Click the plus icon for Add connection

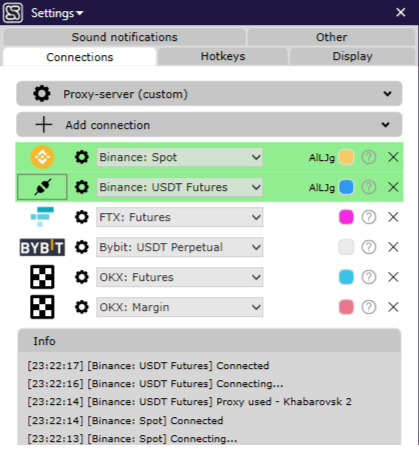(44, 125)
